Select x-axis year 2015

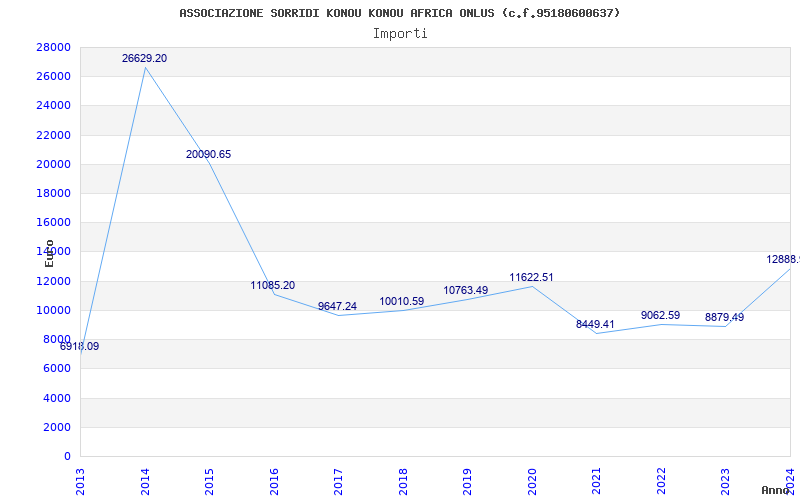(209, 482)
